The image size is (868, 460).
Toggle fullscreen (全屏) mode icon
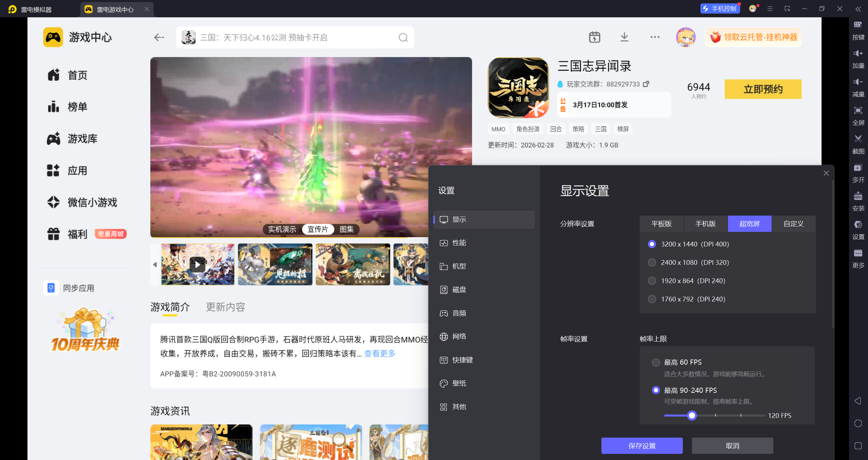[858, 110]
